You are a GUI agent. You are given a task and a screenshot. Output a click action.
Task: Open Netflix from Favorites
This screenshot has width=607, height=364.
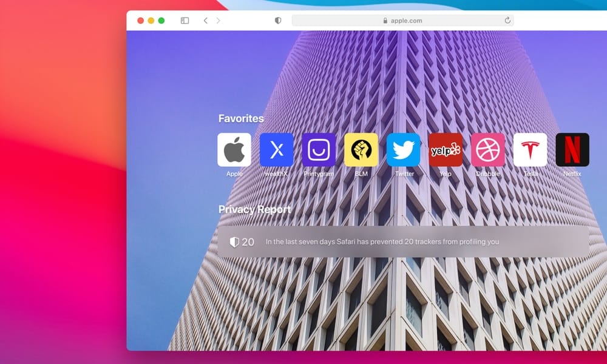[x=572, y=149]
